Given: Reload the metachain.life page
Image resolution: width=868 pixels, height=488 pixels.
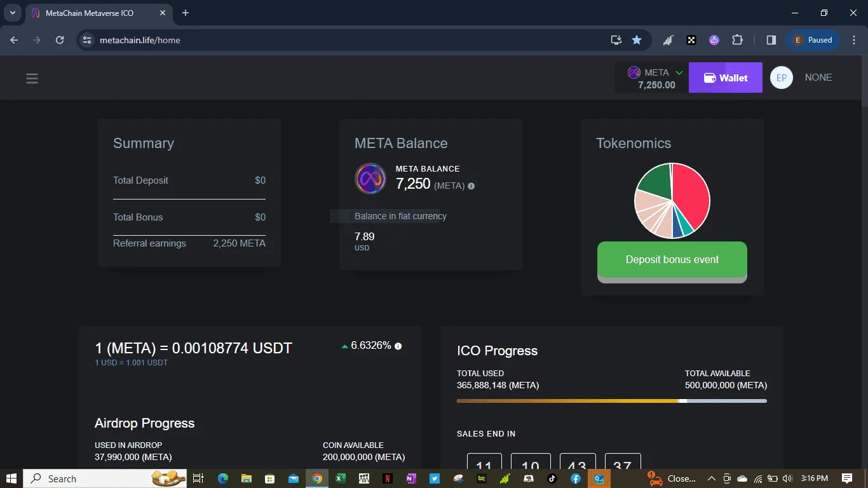Looking at the screenshot, I should 60,40.
